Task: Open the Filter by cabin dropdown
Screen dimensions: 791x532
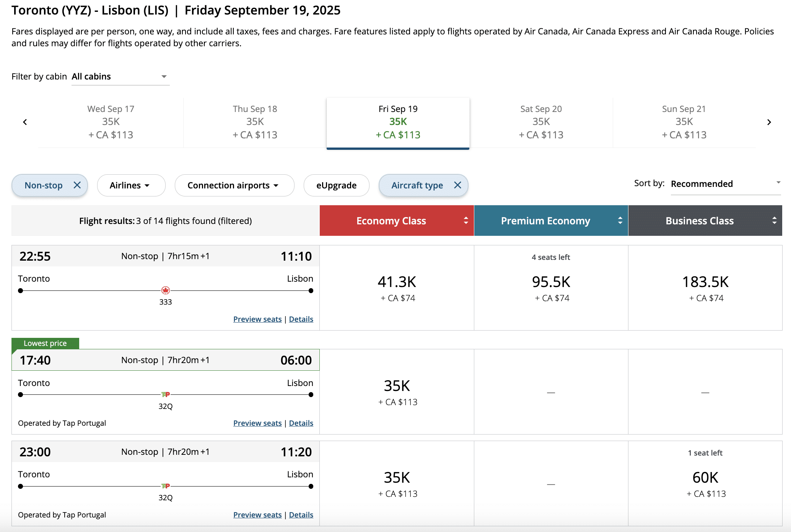Action: [120, 77]
